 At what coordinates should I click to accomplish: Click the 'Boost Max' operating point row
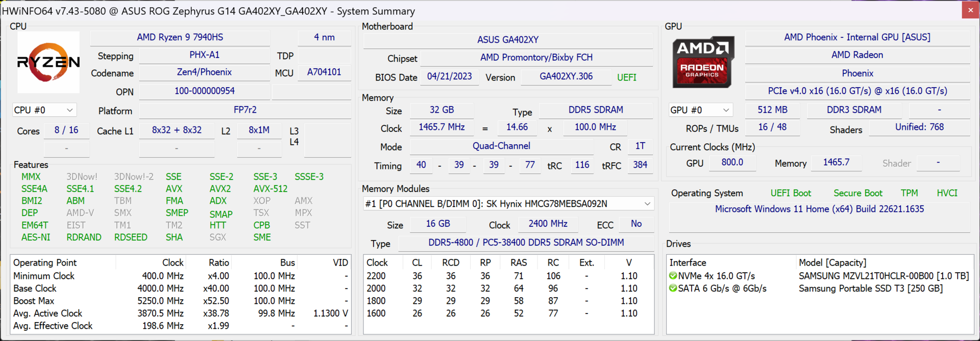point(181,301)
